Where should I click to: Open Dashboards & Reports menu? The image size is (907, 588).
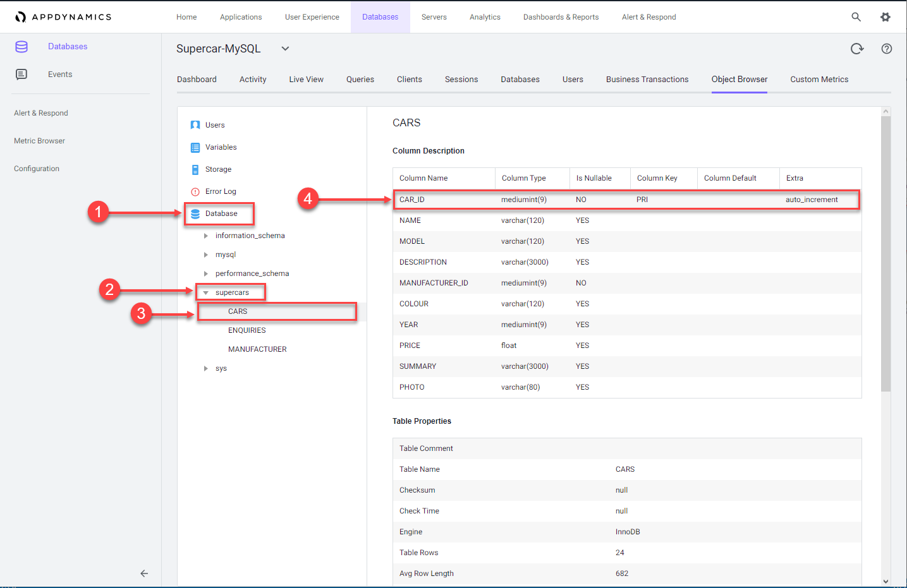pos(561,17)
